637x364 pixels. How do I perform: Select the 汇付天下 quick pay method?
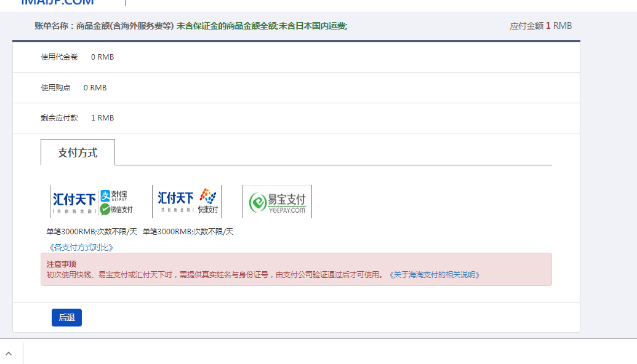pos(186,201)
